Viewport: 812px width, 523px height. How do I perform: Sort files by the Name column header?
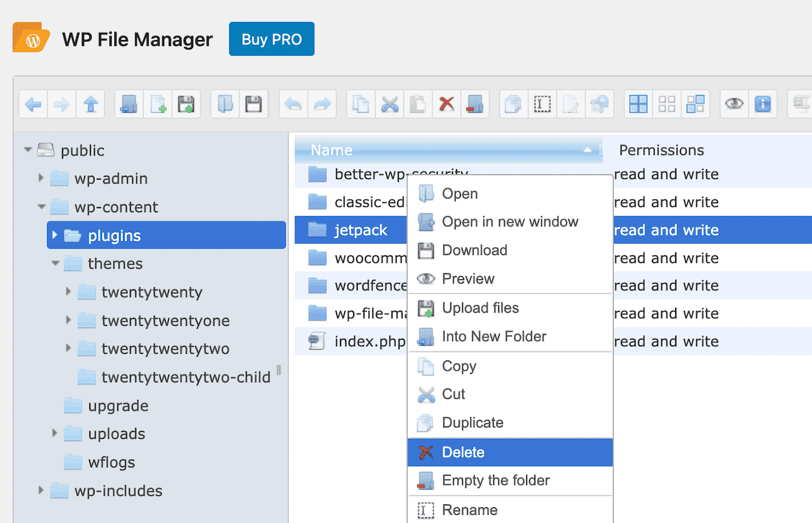[331, 150]
